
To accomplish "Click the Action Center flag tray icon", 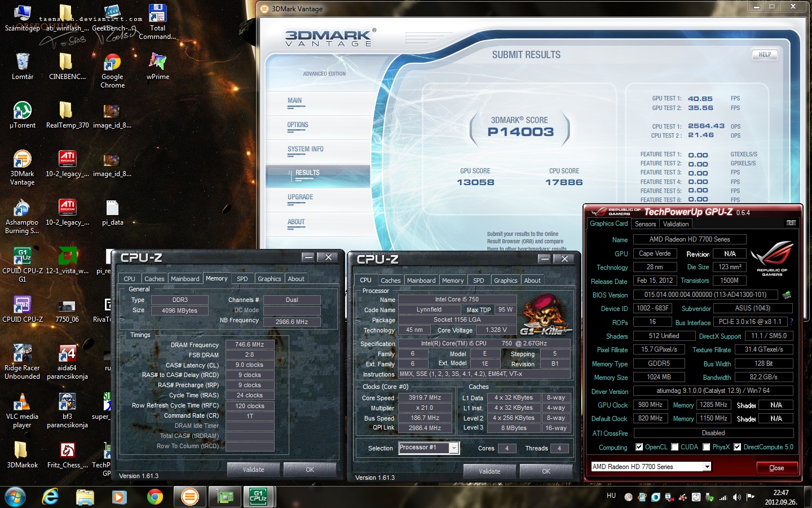I will [750, 497].
